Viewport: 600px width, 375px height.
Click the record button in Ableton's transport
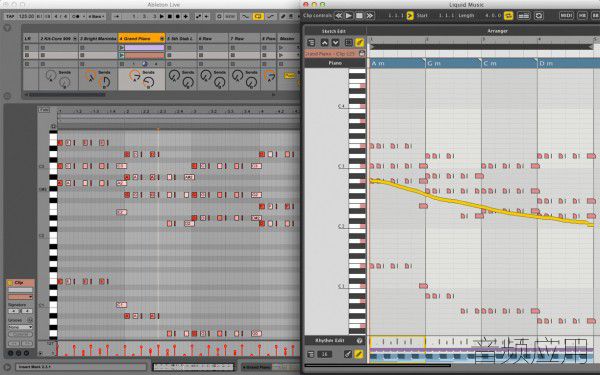pos(178,16)
